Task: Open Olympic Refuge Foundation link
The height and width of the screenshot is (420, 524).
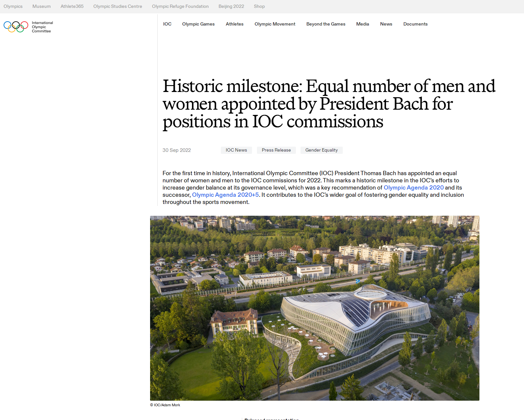Action: [x=180, y=6]
